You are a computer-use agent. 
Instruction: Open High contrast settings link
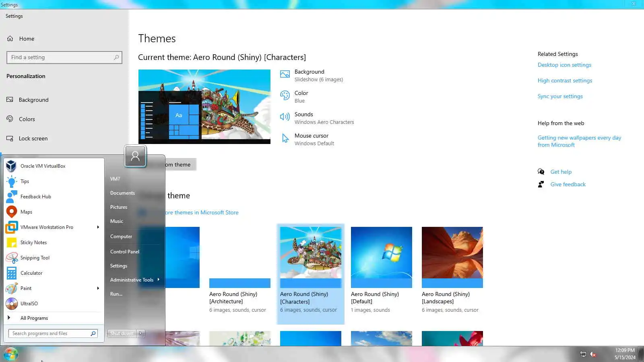(x=565, y=80)
